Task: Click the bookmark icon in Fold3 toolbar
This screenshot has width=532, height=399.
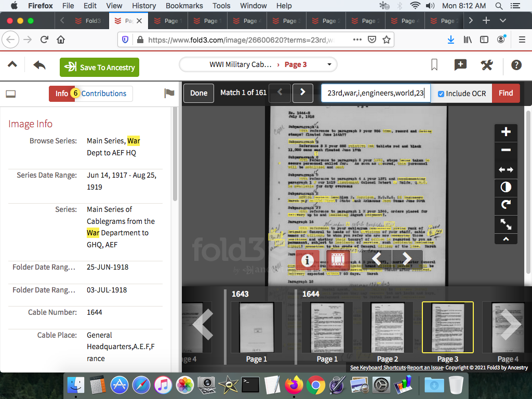Action: pos(434,65)
